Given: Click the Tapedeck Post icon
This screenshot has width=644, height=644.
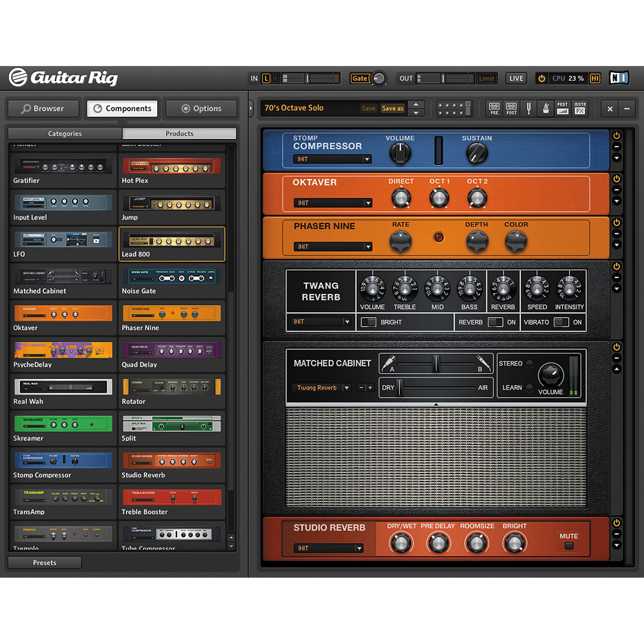Looking at the screenshot, I should (x=511, y=108).
